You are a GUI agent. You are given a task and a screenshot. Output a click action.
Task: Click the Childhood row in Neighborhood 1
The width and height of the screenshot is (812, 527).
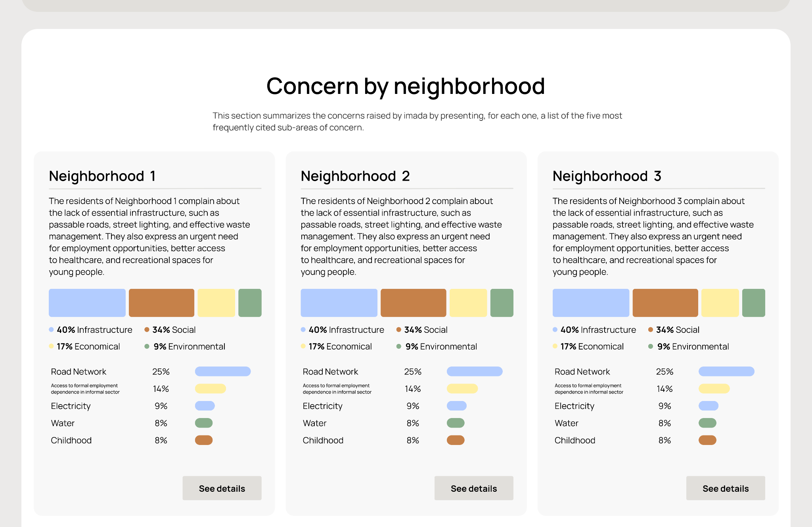coord(71,440)
